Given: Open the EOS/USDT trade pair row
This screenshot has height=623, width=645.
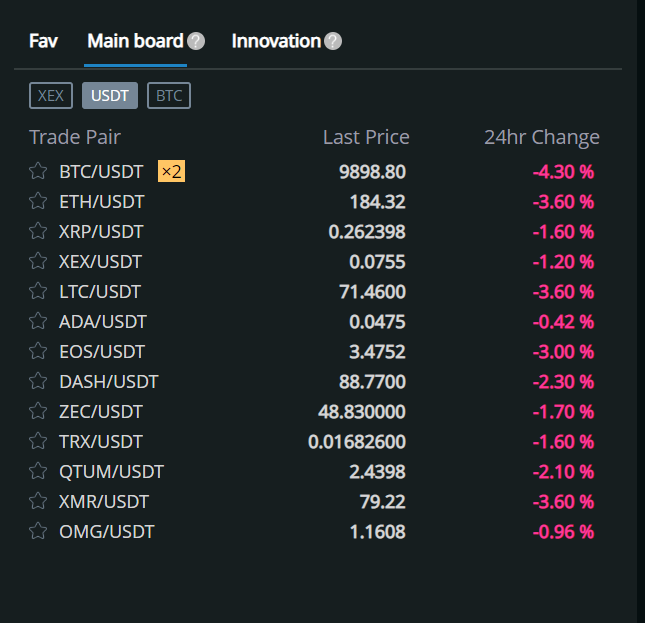Looking at the screenshot, I should point(102,351).
